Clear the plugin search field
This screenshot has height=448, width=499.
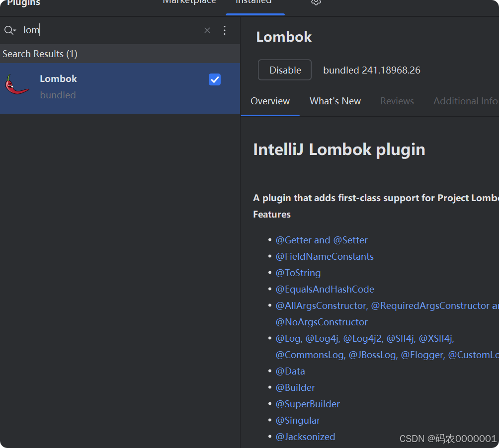pos(207,30)
